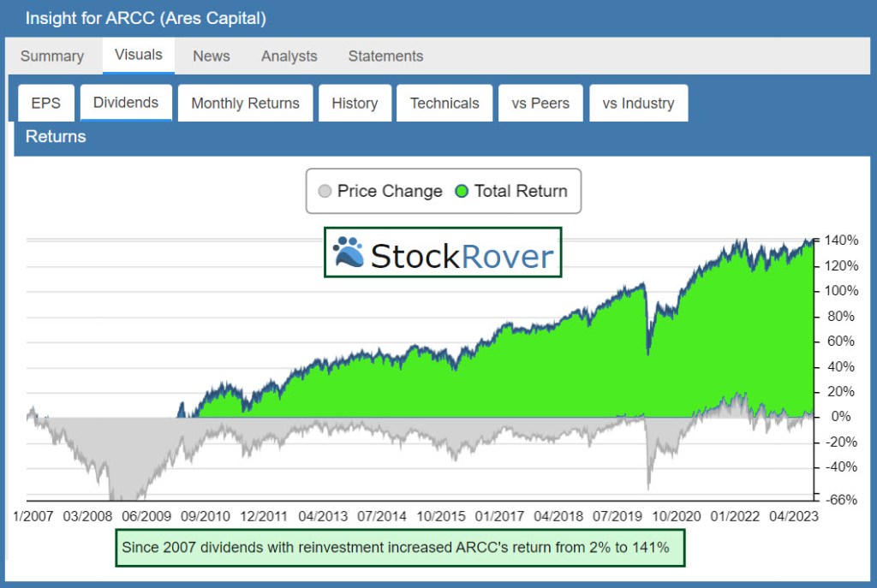Open the Analysts tab
The height and width of the screenshot is (588, 877).
point(289,56)
